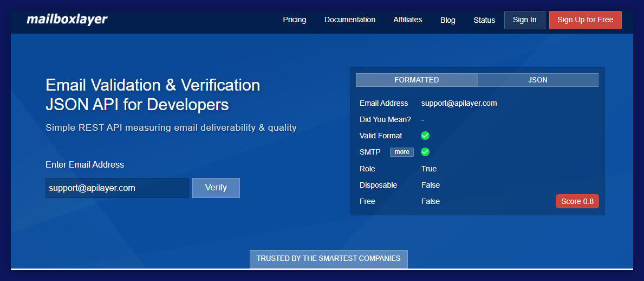The height and width of the screenshot is (281, 644).
Task: Open the Blog link
Action: pos(448,20)
